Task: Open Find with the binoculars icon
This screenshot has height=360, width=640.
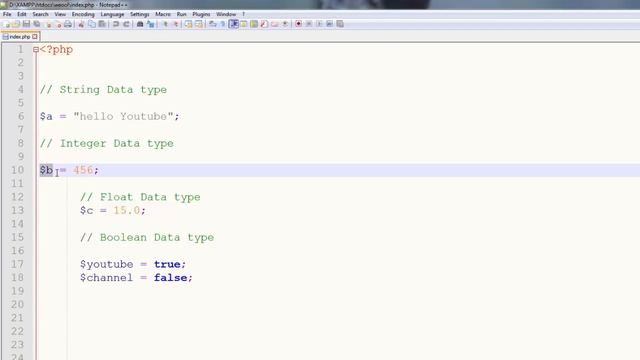Action: point(140,24)
